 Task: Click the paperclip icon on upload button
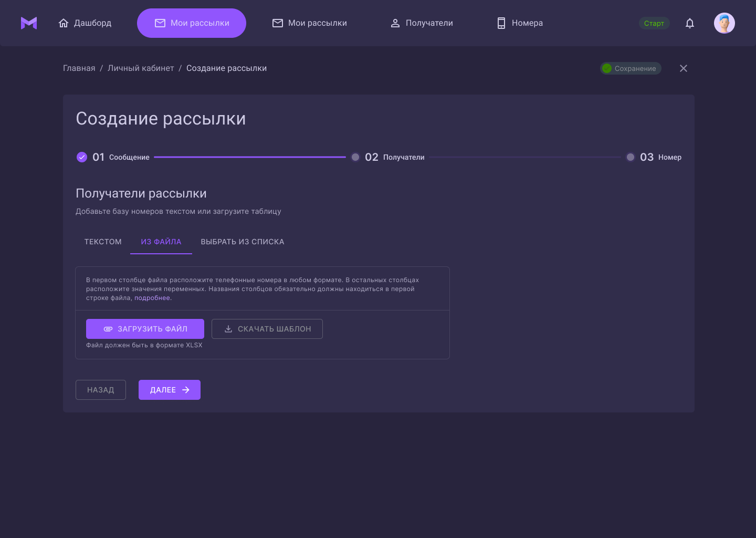pos(108,329)
